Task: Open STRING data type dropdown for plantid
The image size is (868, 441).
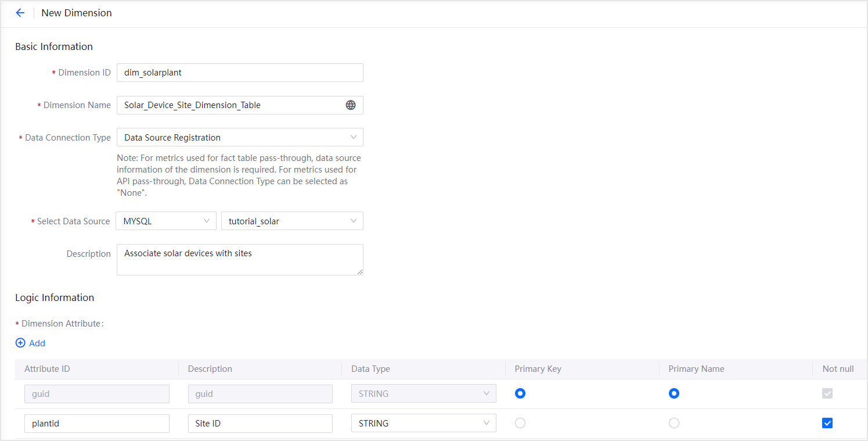Action: pyautogui.click(x=424, y=423)
